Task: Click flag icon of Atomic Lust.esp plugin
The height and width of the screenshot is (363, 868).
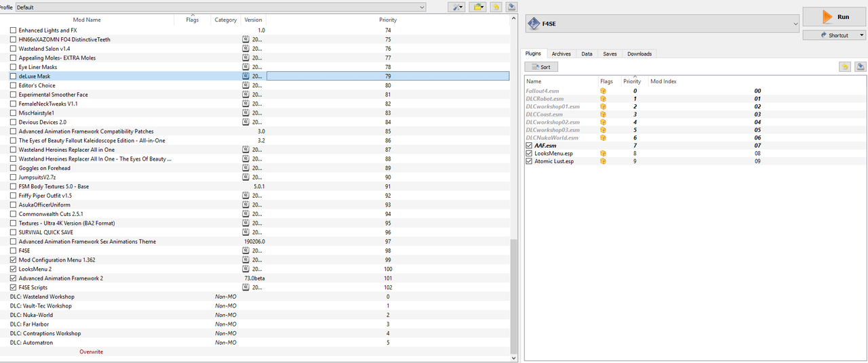Action: (603, 161)
